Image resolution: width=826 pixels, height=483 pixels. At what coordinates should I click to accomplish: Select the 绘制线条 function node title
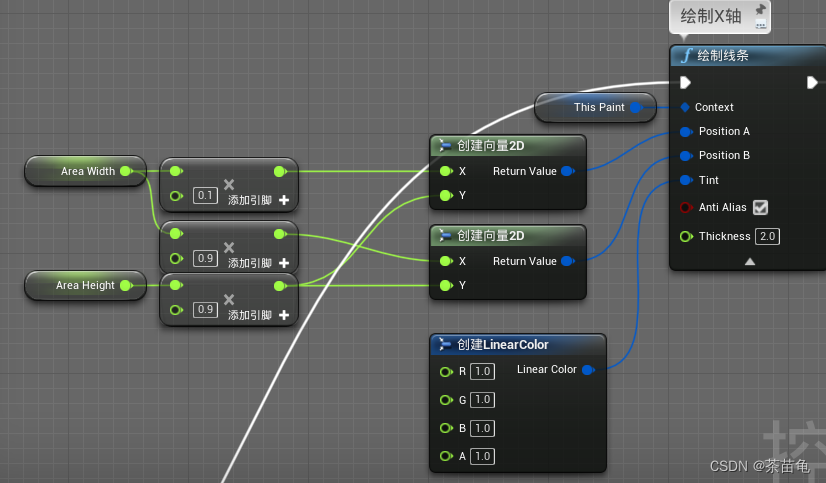point(723,56)
